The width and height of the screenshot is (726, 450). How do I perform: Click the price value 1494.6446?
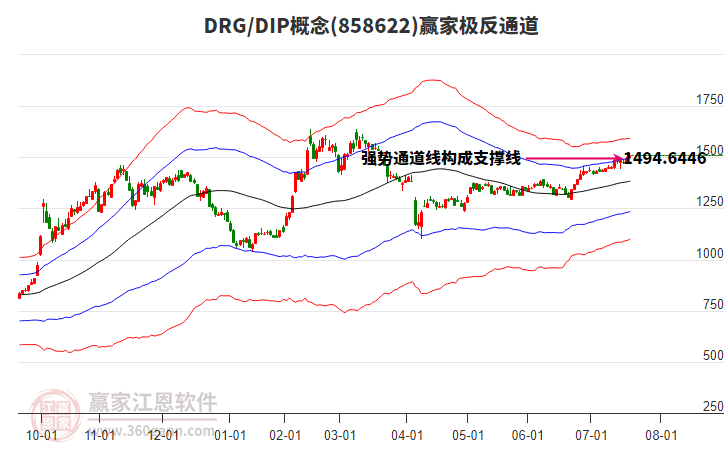(665, 158)
